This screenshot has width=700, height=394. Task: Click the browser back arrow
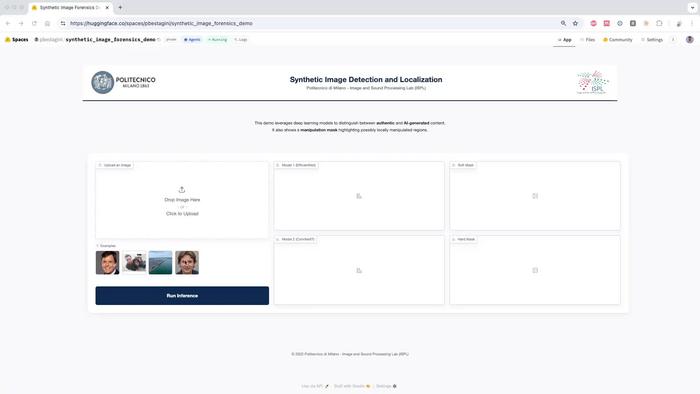tap(8, 23)
